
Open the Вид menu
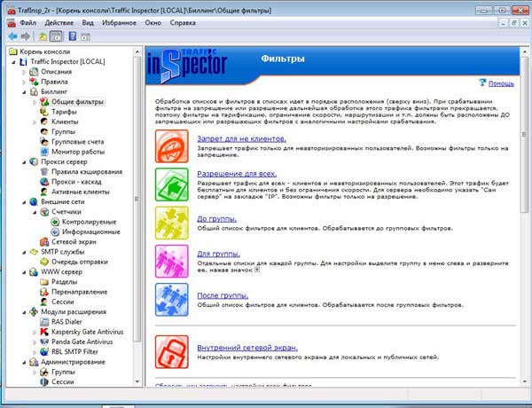[88, 23]
